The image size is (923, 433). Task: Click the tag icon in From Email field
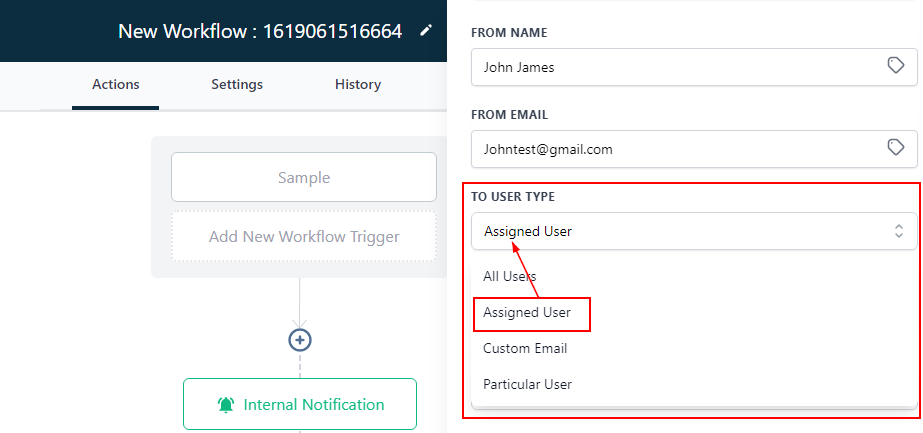896,148
